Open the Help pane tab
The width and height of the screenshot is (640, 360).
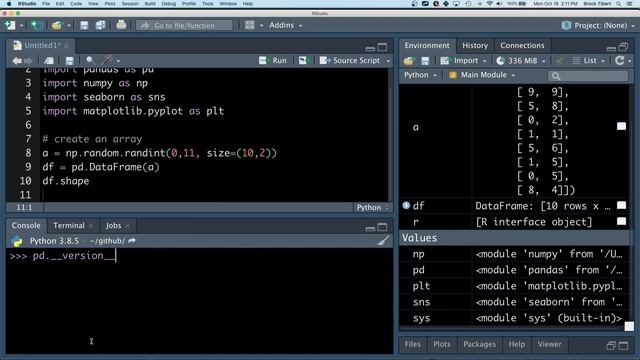pos(516,344)
